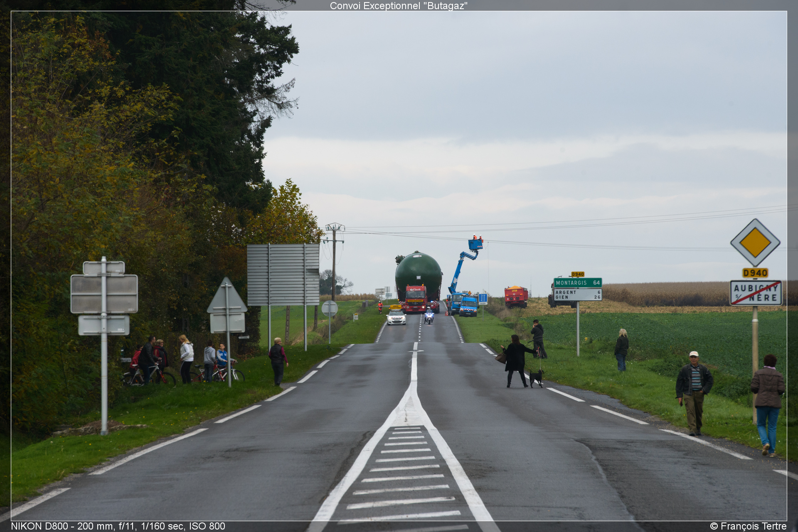This screenshot has height=532, width=798.
Task: Click the yellow diamond priority road sign
Action: click(x=755, y=243)
